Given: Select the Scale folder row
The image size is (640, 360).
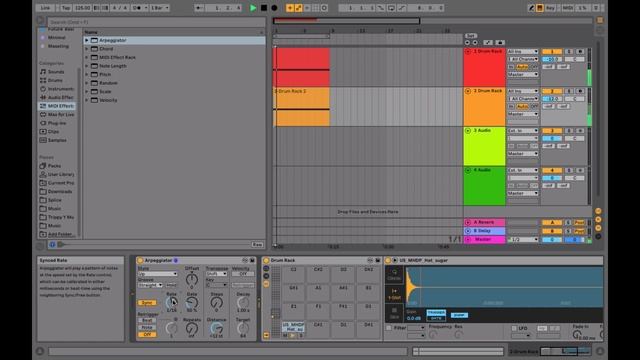Looking at the screenshot, I should pyautogui.click(x=174, y=92).
